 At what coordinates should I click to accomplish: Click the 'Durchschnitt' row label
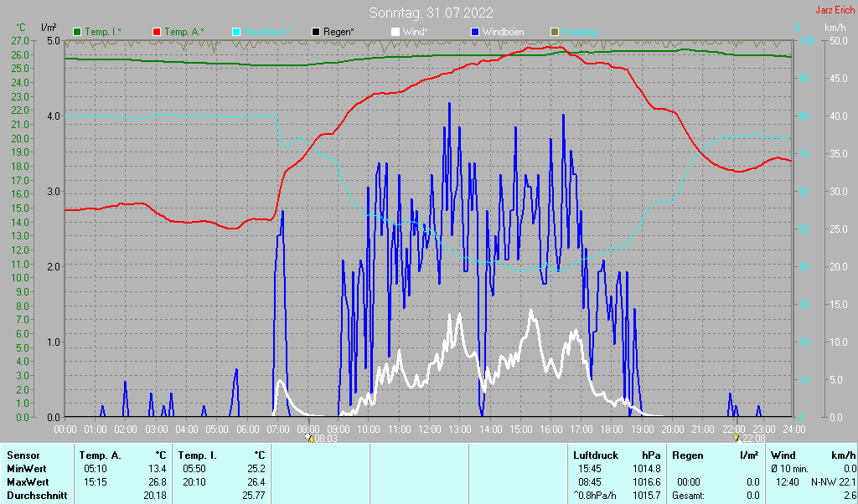tap(37, 496)
